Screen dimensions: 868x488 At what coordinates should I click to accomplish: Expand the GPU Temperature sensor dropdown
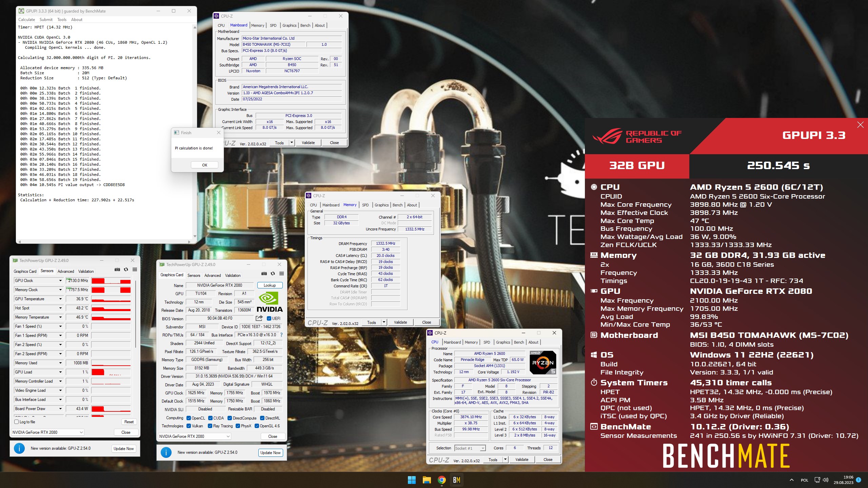click(x=60, y=299)
